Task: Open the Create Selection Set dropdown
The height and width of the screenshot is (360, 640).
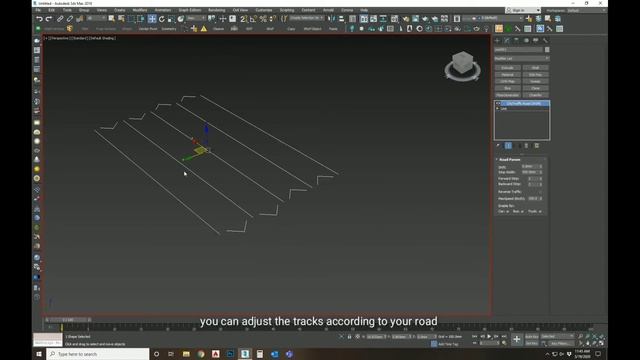Action: [x=307, y=18]
